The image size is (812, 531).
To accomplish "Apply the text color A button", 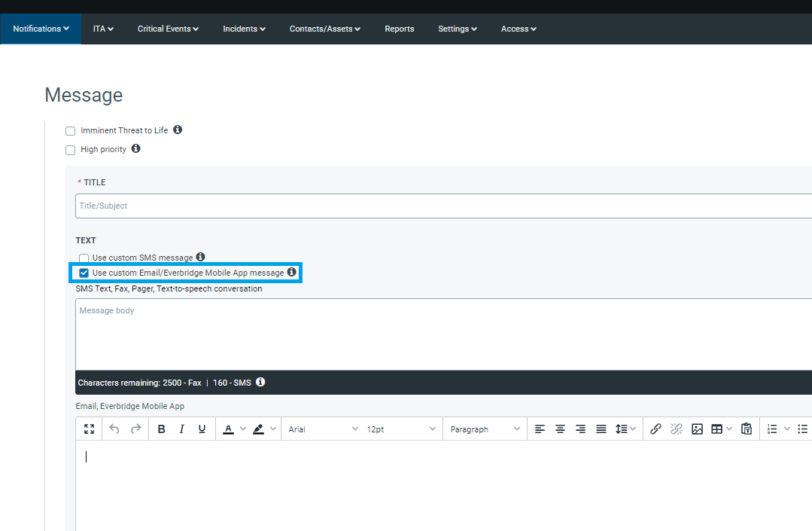I will tap(229, 429).
